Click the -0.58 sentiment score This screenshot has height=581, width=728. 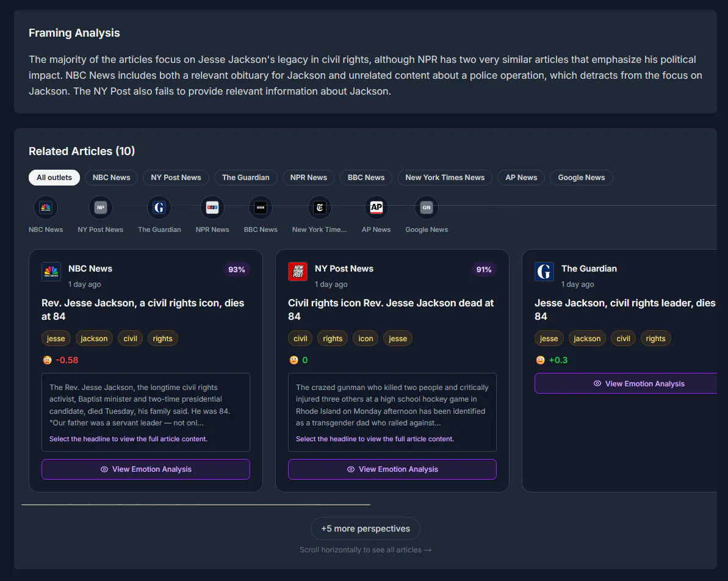pyautogui.click(x=67, y=360)
